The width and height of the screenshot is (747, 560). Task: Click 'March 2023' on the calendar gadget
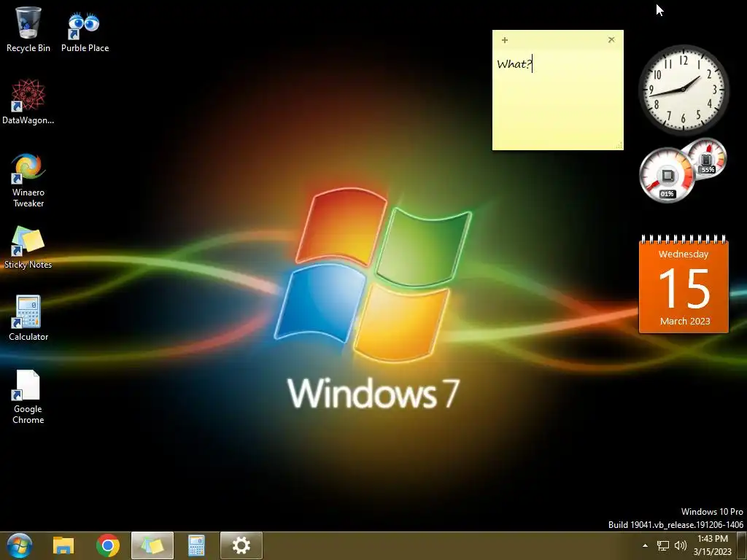[x=685, y=321]
